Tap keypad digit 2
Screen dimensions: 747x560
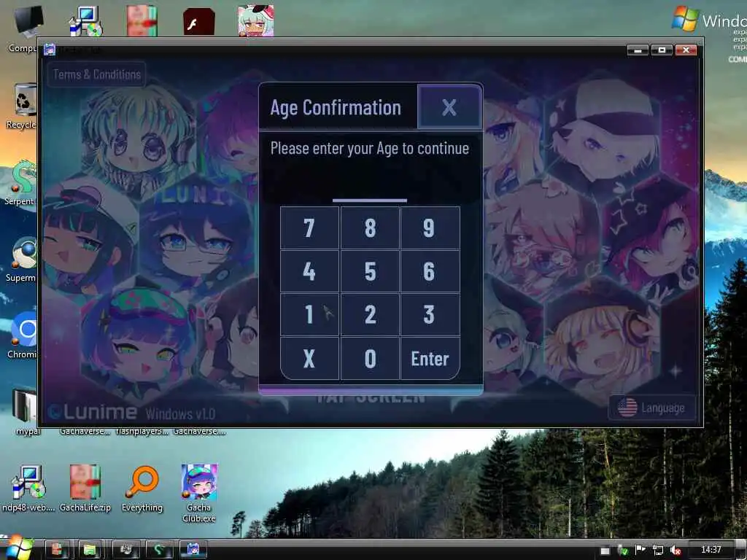point(370,315)
